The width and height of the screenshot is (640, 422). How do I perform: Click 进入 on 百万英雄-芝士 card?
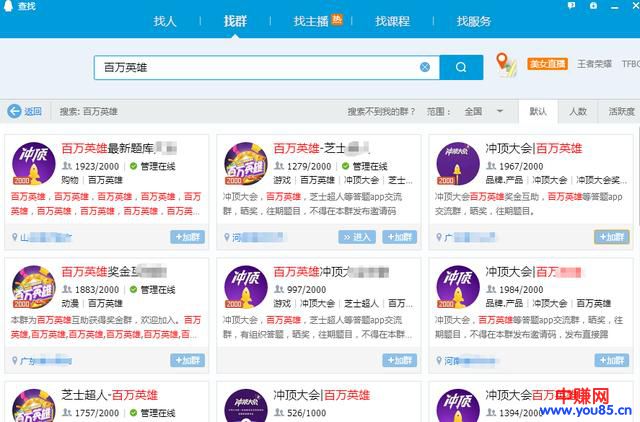357,238
